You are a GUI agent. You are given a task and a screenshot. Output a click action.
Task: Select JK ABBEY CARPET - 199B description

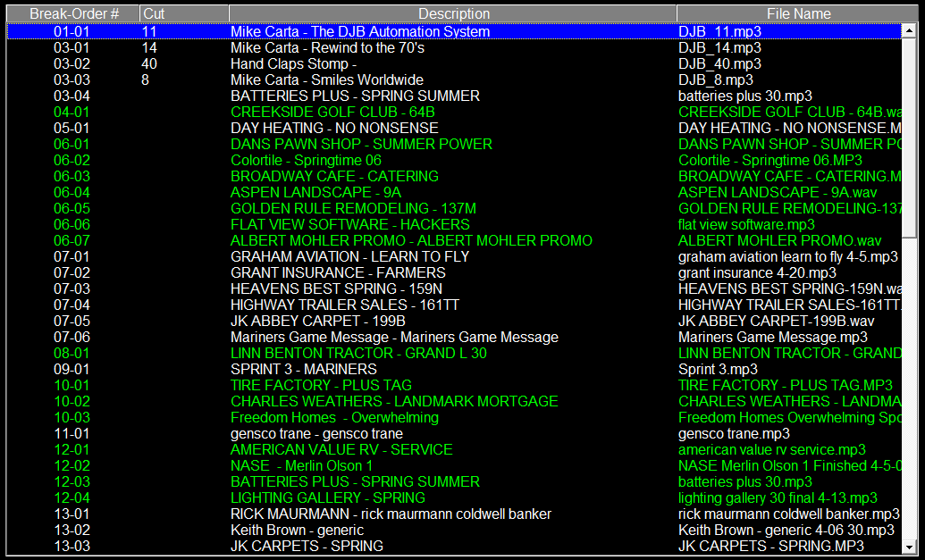(x=318, y=321)
